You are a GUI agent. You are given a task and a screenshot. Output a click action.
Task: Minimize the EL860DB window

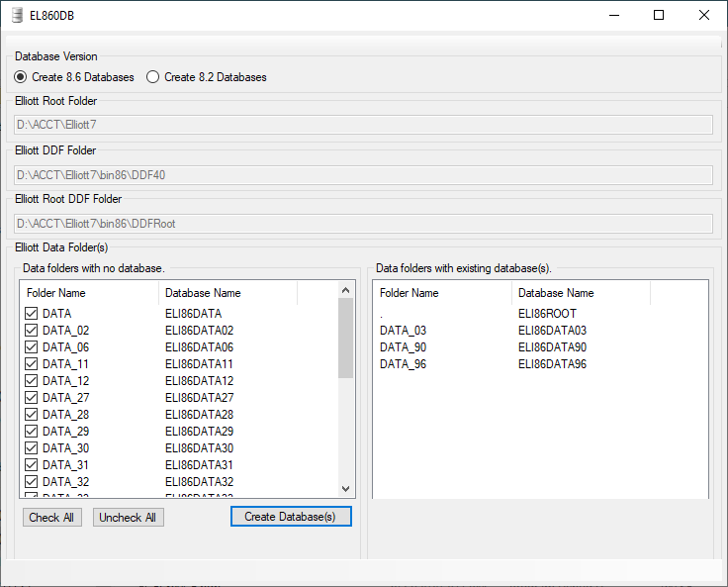(x=614, y=15)
